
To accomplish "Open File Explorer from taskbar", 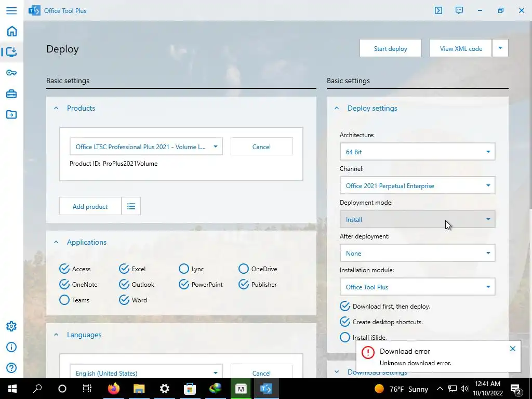I will click(139, 389).
